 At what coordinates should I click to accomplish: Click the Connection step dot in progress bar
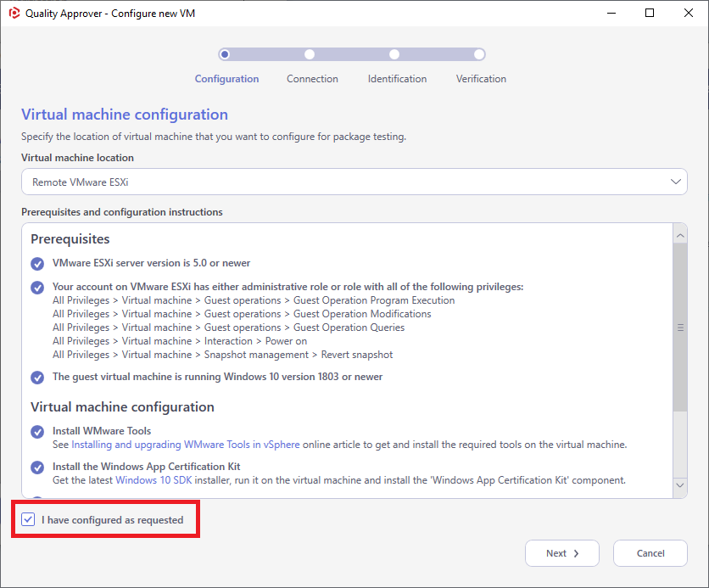(x=310, y=54)
